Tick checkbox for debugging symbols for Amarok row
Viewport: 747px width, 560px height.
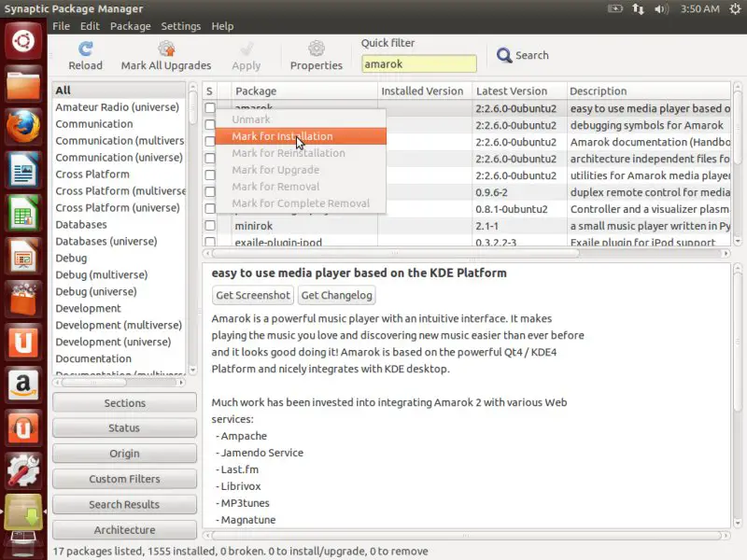point(210,125)
